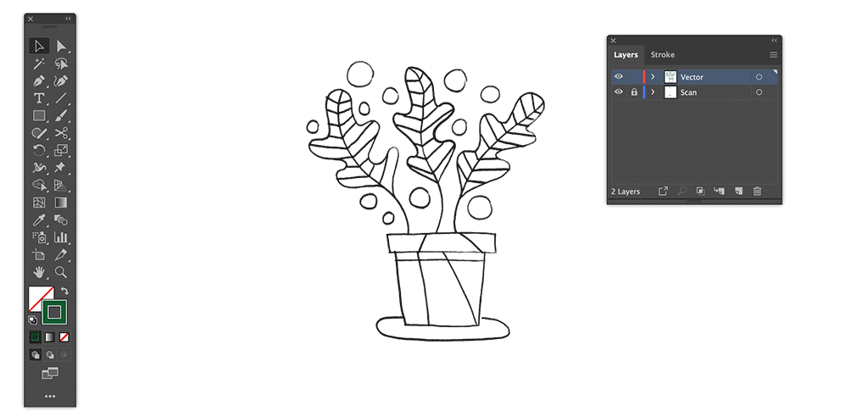The height and width of the screenshot is (417, 868).
Task: Apply solid Color mode button
Action: [35, 336]
